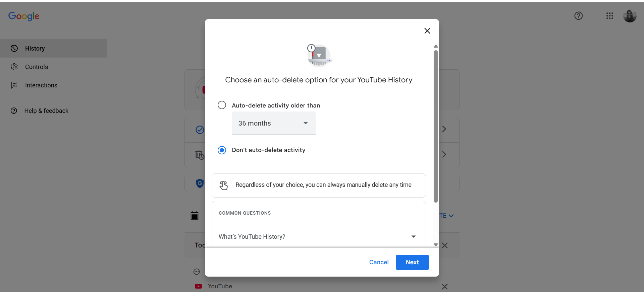Click the Cancel button
The height and width of the screenshot is (292, 644).
pos(379,262)
